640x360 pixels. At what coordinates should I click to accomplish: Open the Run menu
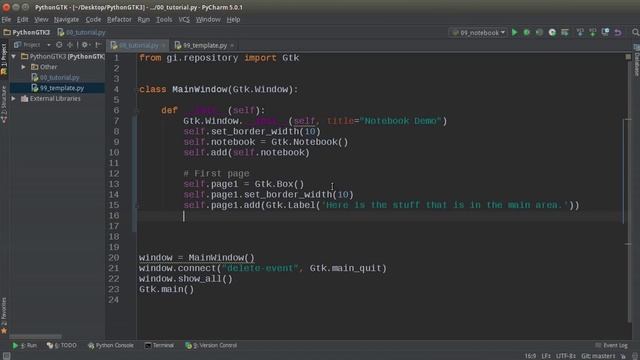[143, 19]
